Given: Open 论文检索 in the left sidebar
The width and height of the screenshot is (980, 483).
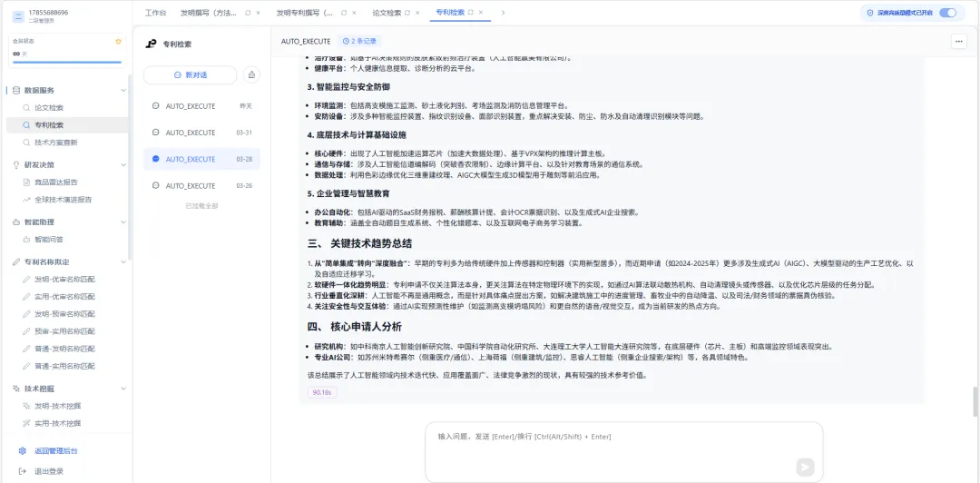Looking at the screenshot, I should coord(49,108).
